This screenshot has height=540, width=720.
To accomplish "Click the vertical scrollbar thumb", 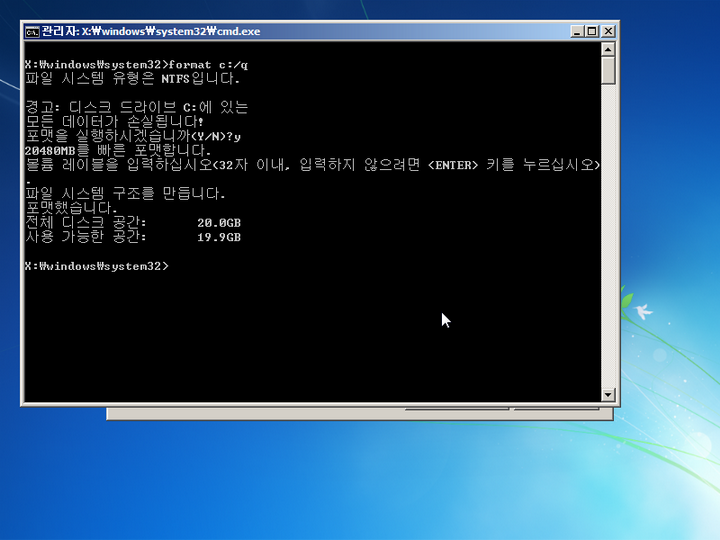I will pyautogui.click(x=608, y=71).
